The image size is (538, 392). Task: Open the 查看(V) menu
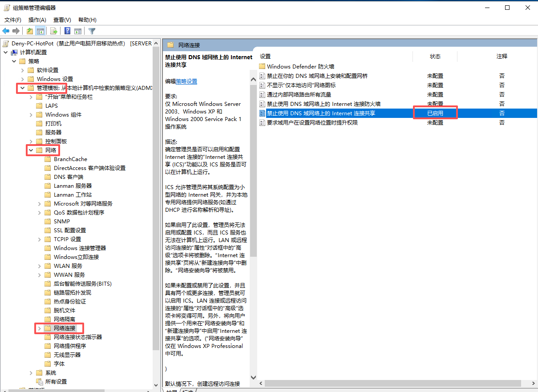[62, 20]
